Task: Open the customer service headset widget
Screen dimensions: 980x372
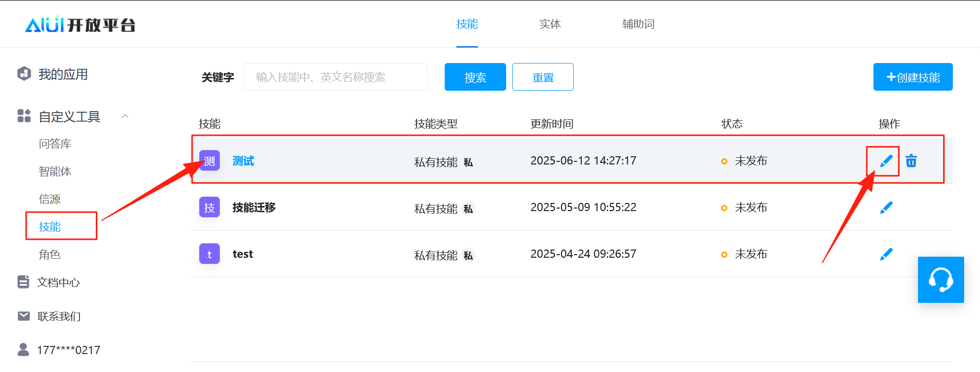Action: pos(941,280)
